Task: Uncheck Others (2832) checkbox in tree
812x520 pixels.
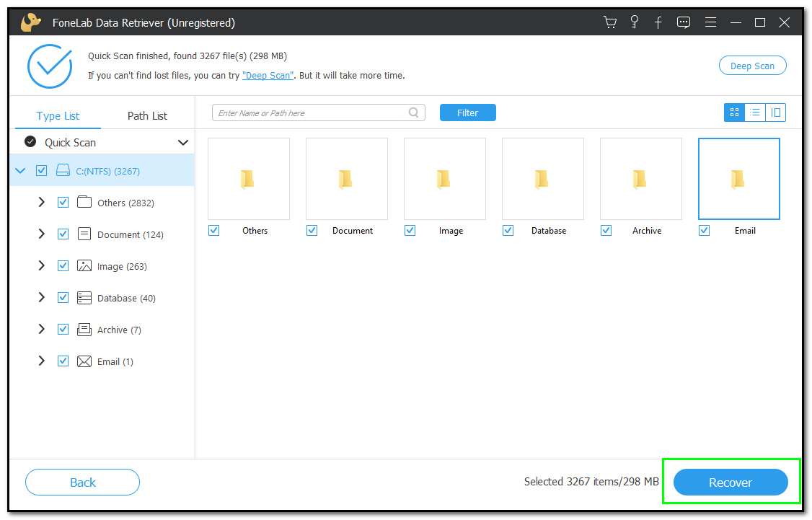Action: [x=63, y=203]
